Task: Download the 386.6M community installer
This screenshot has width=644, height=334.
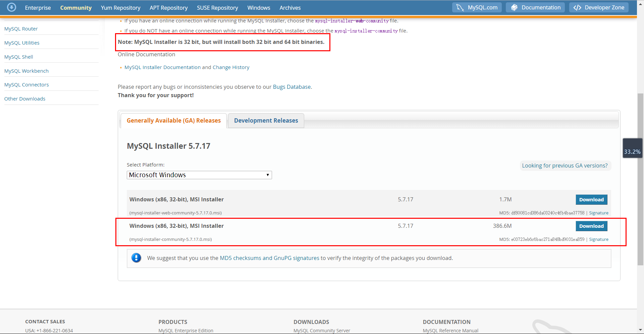Action: click(591, 226)
